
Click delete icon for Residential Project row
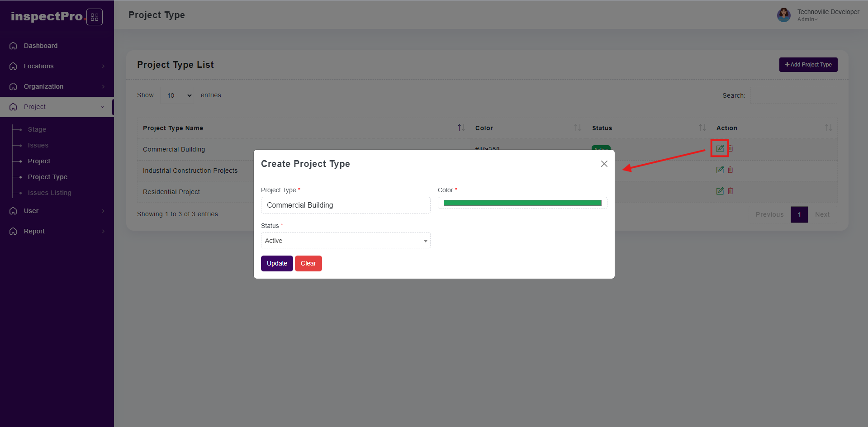pyautogui.click(x=730, y=191)
